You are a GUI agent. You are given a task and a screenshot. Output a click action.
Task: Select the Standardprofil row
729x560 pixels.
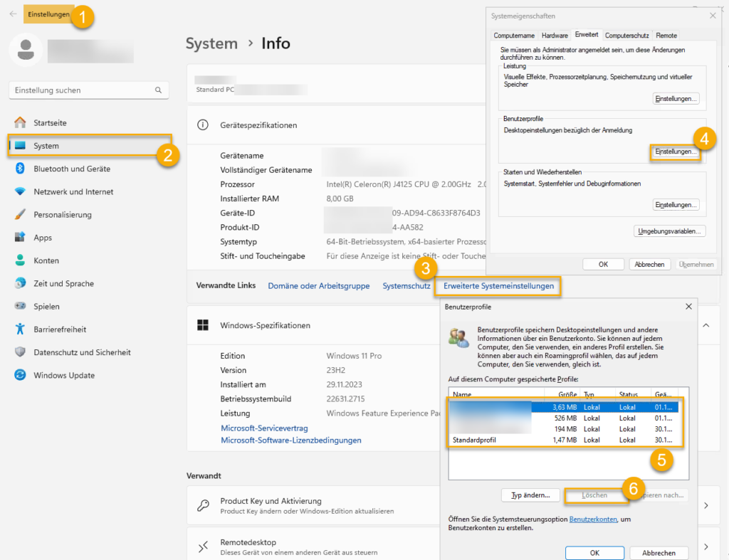(x=498, y=441)
